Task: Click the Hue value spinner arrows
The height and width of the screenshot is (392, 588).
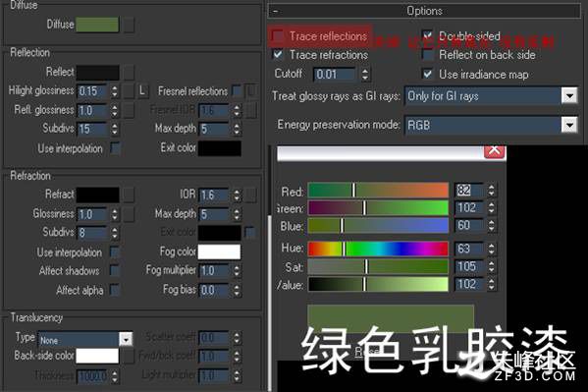Action: pyautogui.click(x=491, y=249)
